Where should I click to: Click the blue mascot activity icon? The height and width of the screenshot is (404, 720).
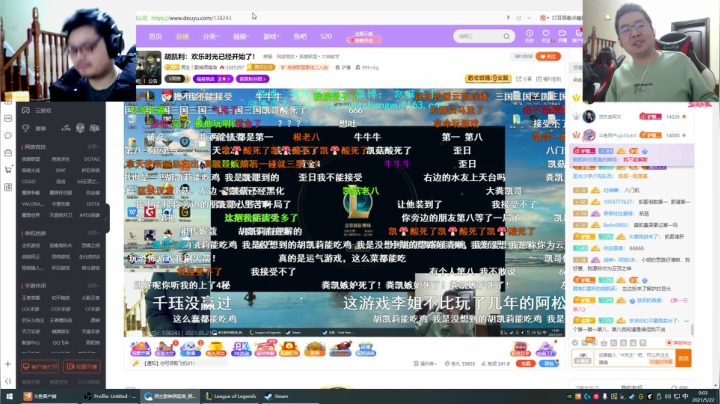(191, 349)
